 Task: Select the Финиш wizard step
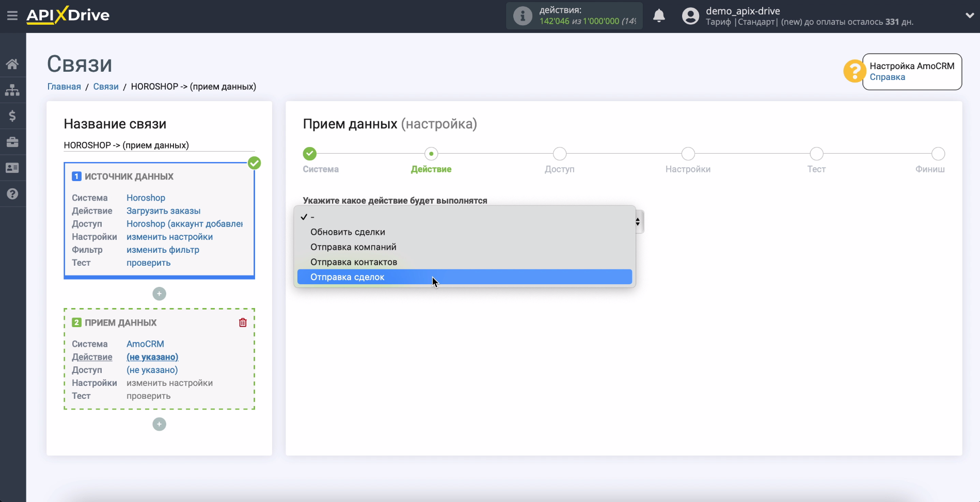(x=938, y=154)
